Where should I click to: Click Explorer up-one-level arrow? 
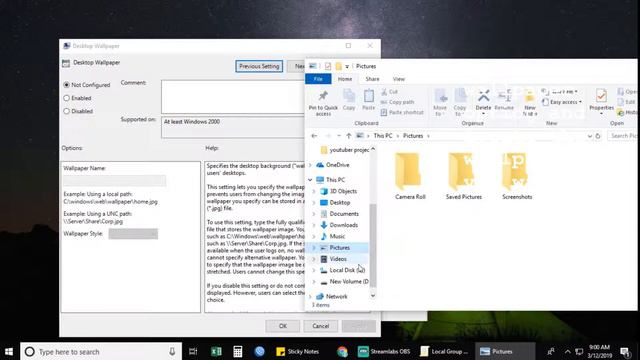coord(348,136)
